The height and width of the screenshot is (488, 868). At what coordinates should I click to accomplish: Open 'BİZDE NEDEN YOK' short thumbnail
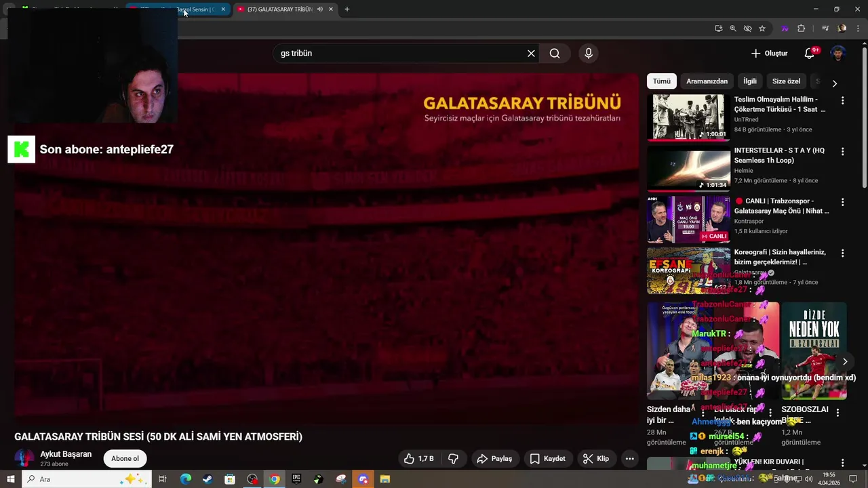814,351
